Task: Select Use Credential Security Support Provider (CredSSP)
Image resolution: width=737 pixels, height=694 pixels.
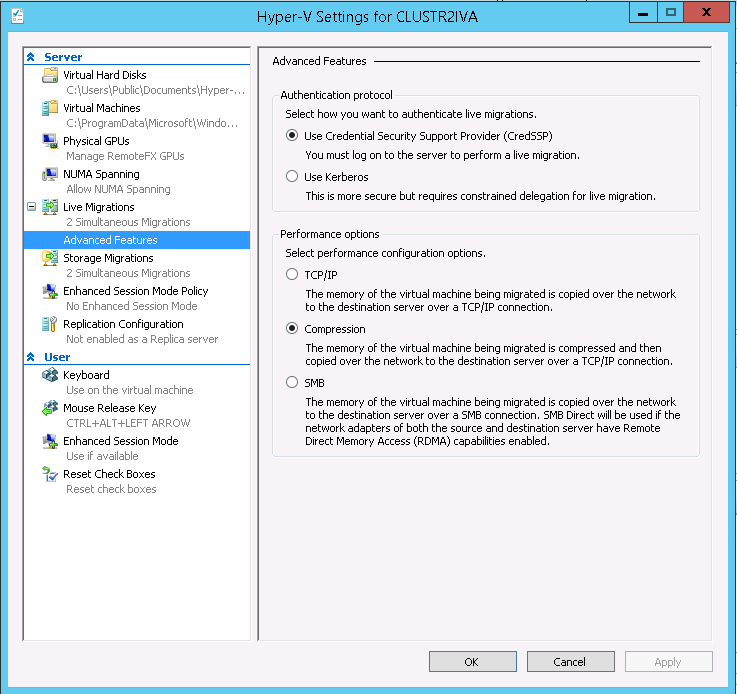Action: click(x=292, y=136)
